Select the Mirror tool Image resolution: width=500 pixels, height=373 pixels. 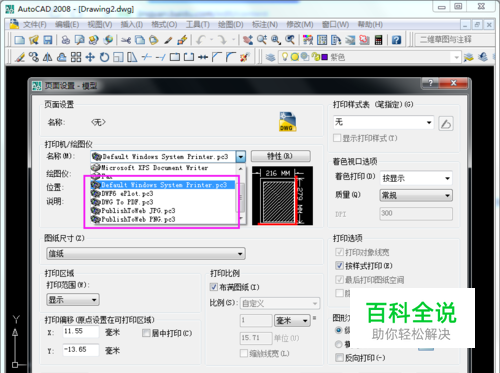[x=47, y=57]
